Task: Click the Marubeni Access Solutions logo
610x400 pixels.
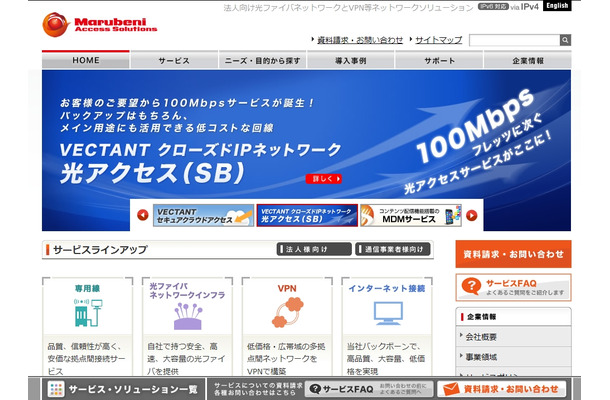Action: point(100,25)
